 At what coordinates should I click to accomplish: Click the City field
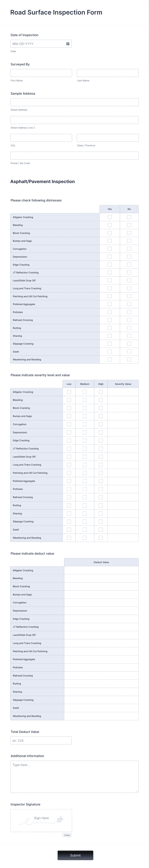coord(41,137)
